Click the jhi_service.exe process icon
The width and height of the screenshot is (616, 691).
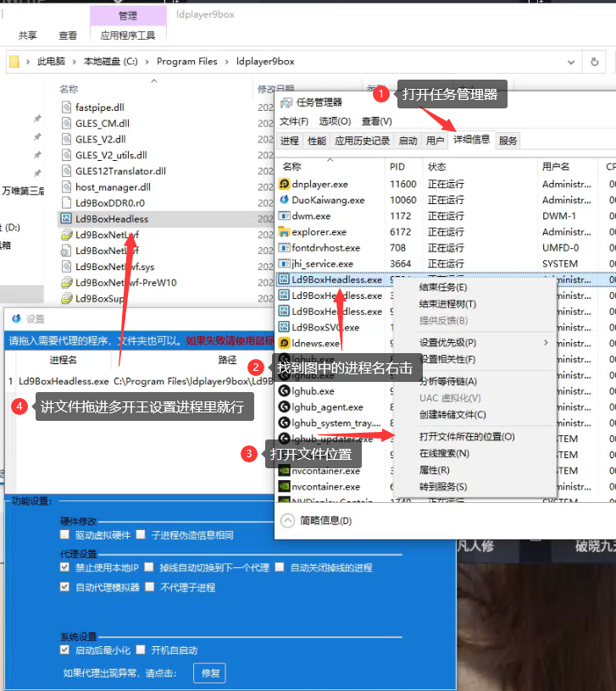point(285,263)
